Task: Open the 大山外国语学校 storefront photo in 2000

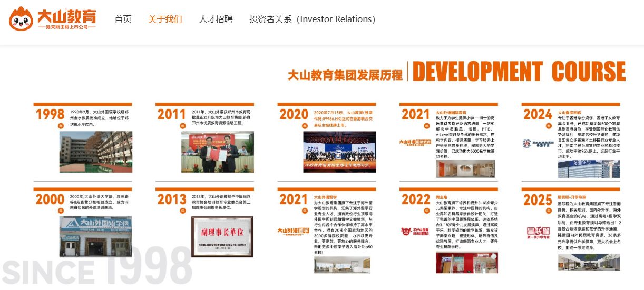Action: [x=95, y=236]
